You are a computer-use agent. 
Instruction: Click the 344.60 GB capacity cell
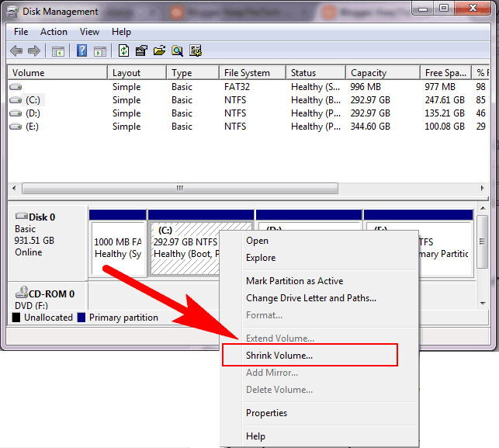coord(370,127)
